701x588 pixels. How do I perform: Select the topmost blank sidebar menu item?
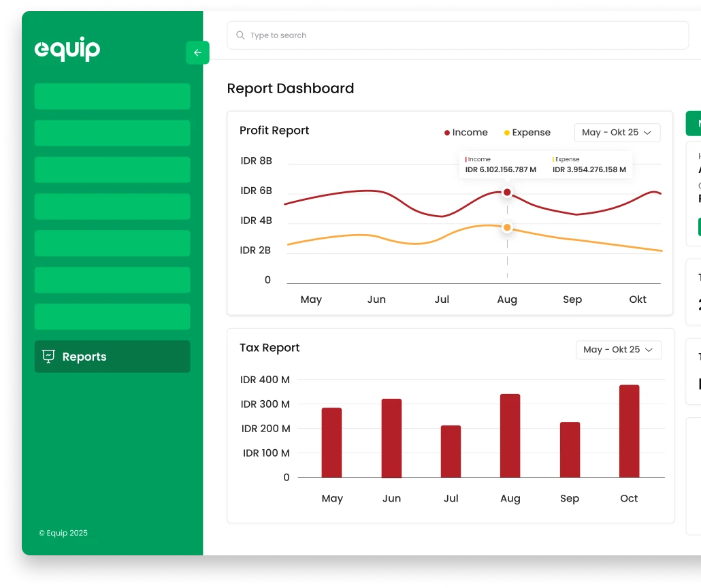tap(112, 97)
